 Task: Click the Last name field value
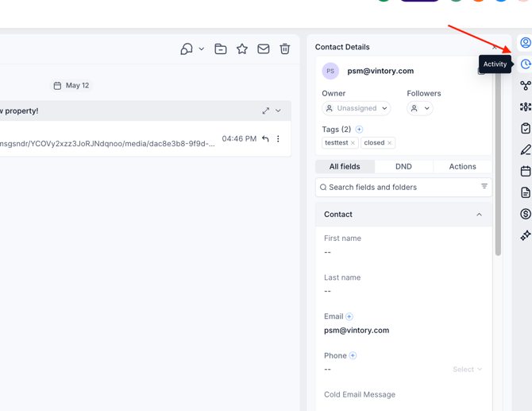coord(327,292)
